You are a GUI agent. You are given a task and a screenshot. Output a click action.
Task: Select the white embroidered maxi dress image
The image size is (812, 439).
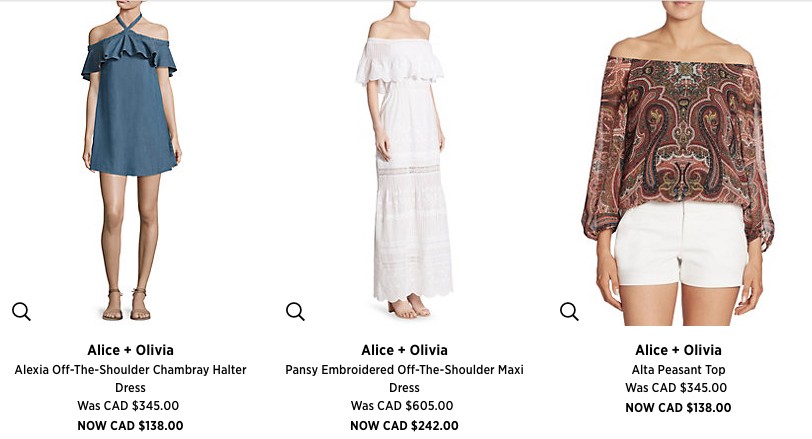pos(405,160)
